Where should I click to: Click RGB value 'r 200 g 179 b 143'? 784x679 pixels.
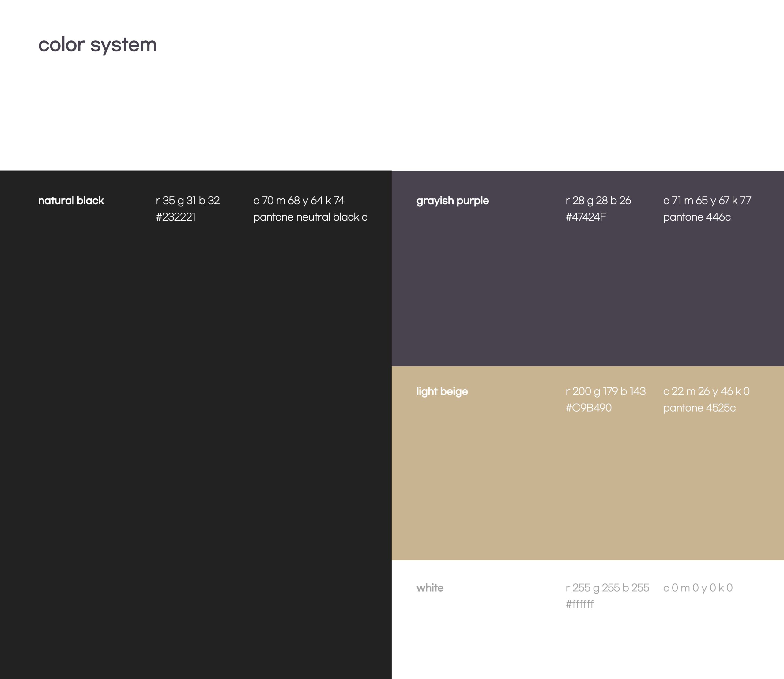coord(605,391)
